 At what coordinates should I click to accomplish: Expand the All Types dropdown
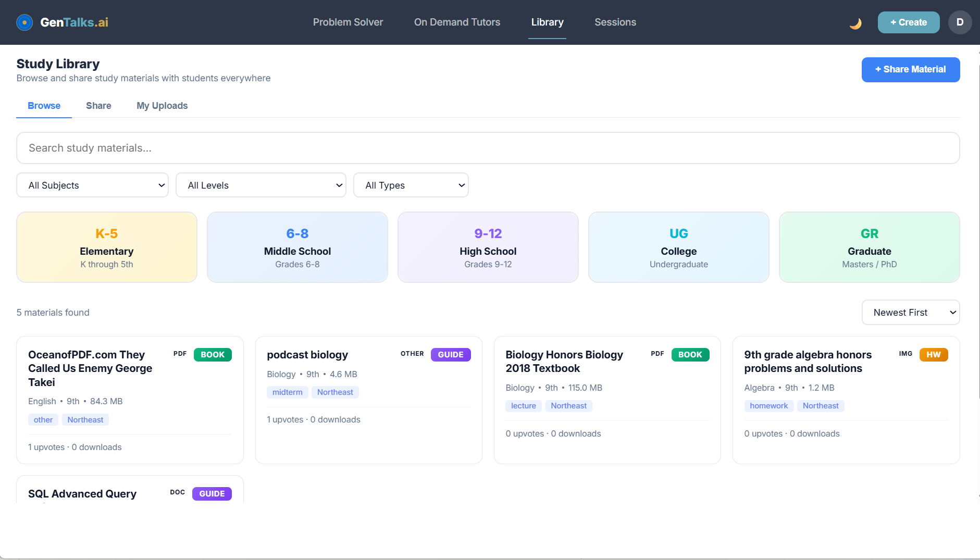click(411, 185)
